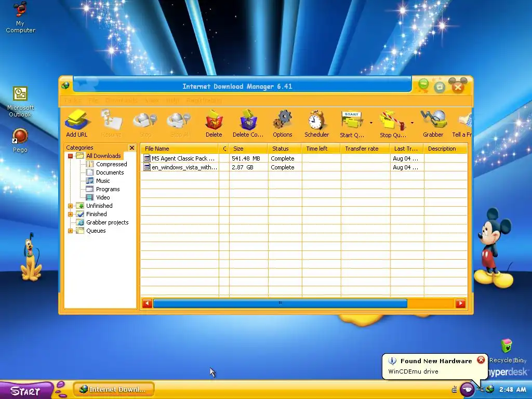Viewport: 532px width, 399px height.
Task: Click Internet Download Manager taskbar button
Action: coord(114,390)
